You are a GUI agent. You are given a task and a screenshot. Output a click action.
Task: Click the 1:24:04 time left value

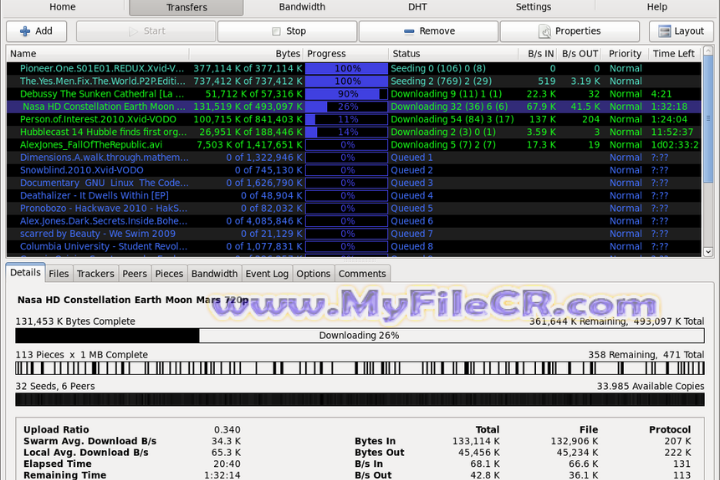(669, 119)
